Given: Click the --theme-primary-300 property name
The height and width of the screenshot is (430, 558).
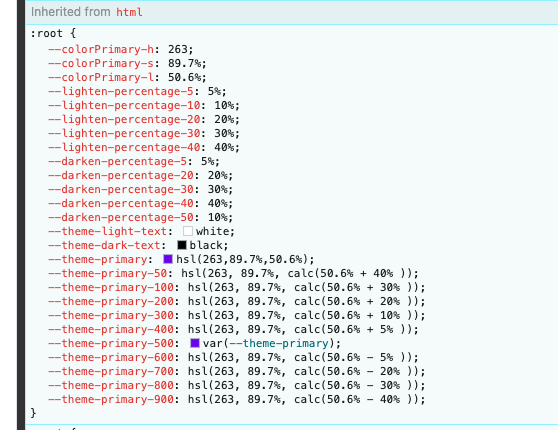Looking at the screenshot, I should 111,315.
